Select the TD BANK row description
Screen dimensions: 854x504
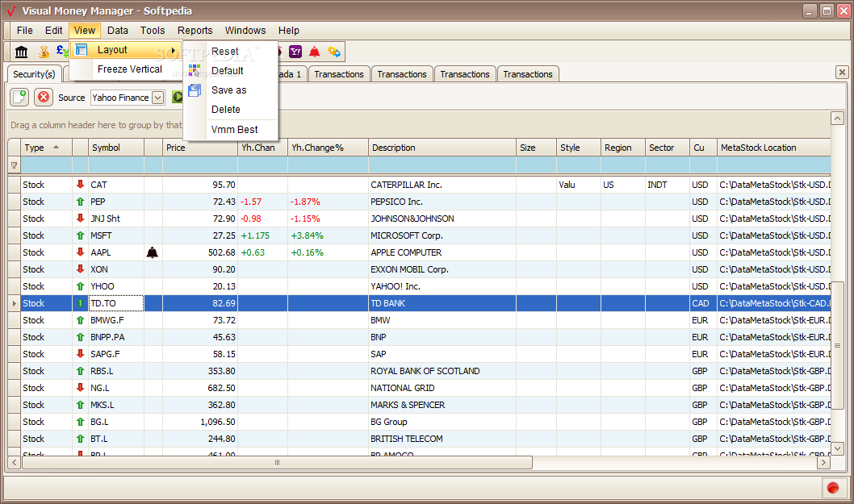point(442,303)
